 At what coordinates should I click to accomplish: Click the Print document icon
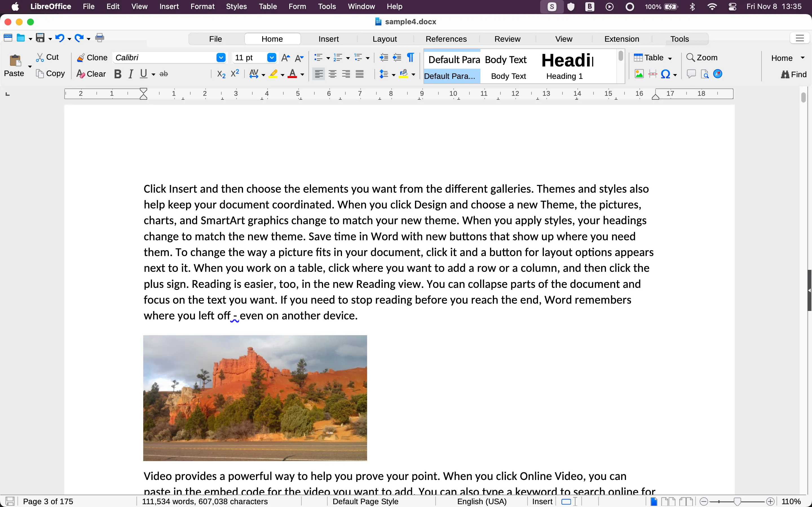coord(100,37)
